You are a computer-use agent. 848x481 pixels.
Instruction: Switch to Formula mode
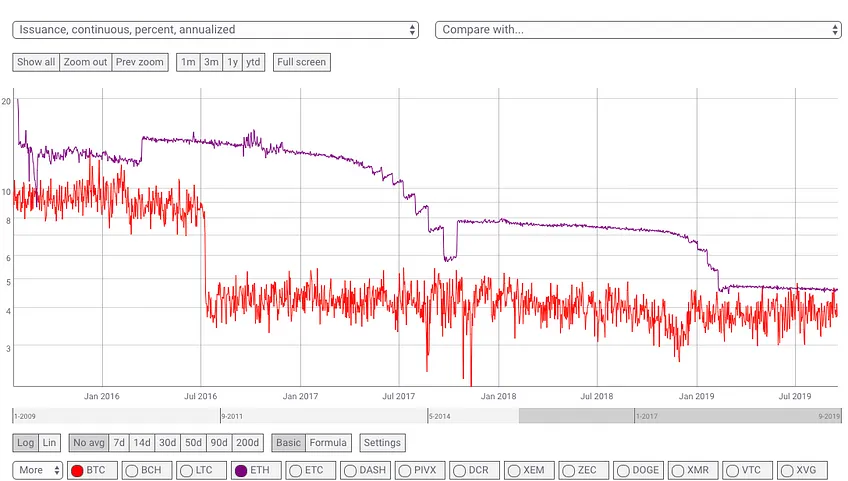pyautogui.click(x=328, y=443)
